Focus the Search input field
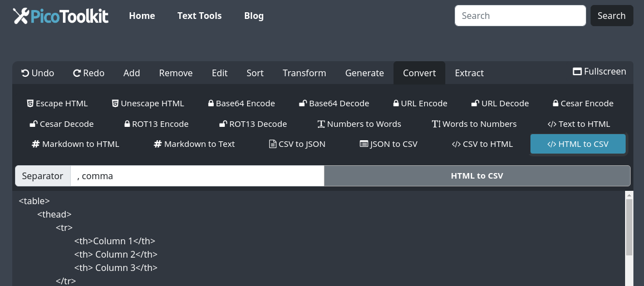 (x=520, y=16)
